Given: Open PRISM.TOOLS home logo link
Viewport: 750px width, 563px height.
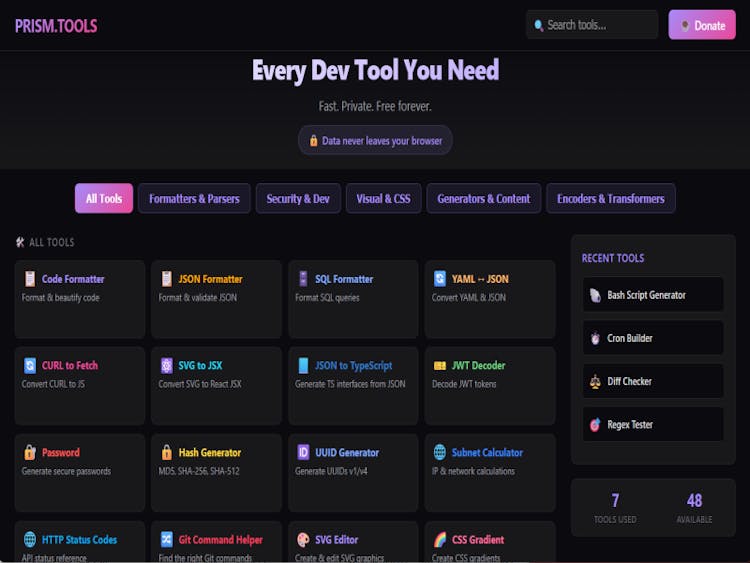Looking at the screenshot, I should (56, 26).
